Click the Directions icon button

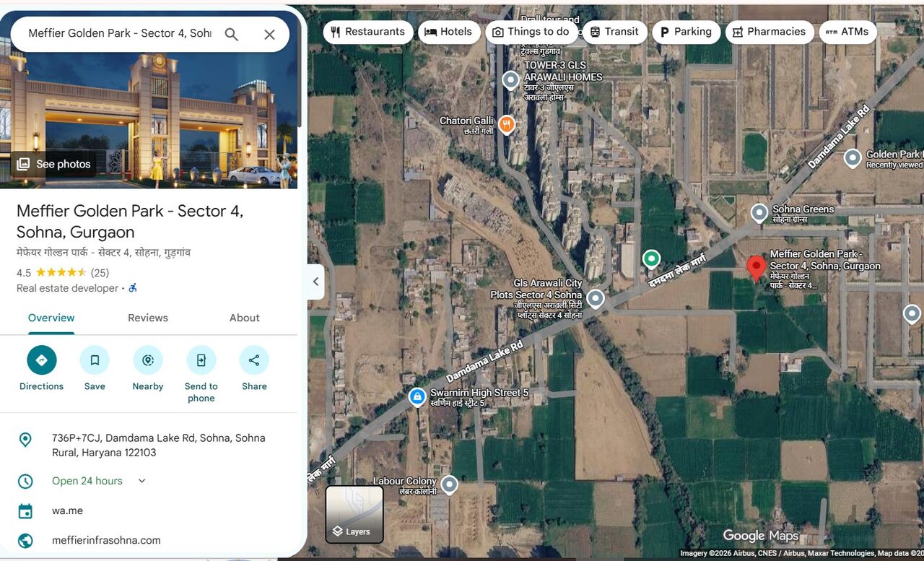41,360
